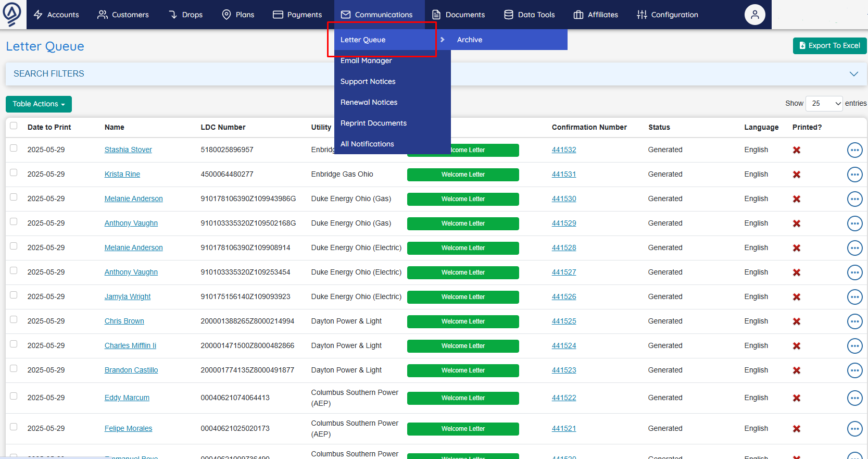Viewport: 868px width, 459px height.
Task: Open the Drops nav menu
Action: (185, 15)
